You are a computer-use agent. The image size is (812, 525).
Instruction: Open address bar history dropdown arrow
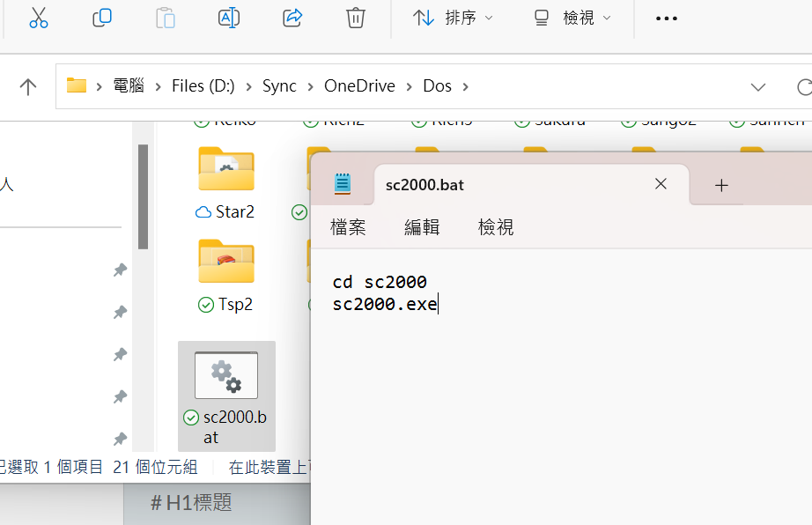click(x=758, y=87)
